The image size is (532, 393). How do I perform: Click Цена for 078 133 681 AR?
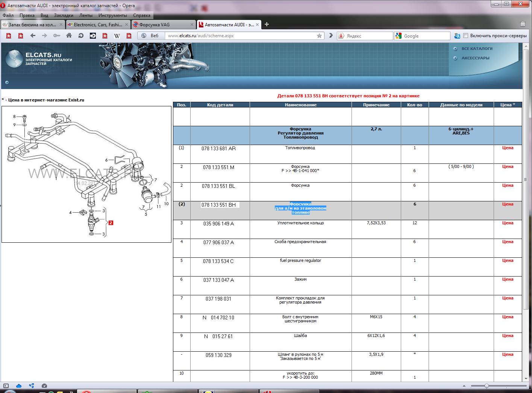(508, 148)
